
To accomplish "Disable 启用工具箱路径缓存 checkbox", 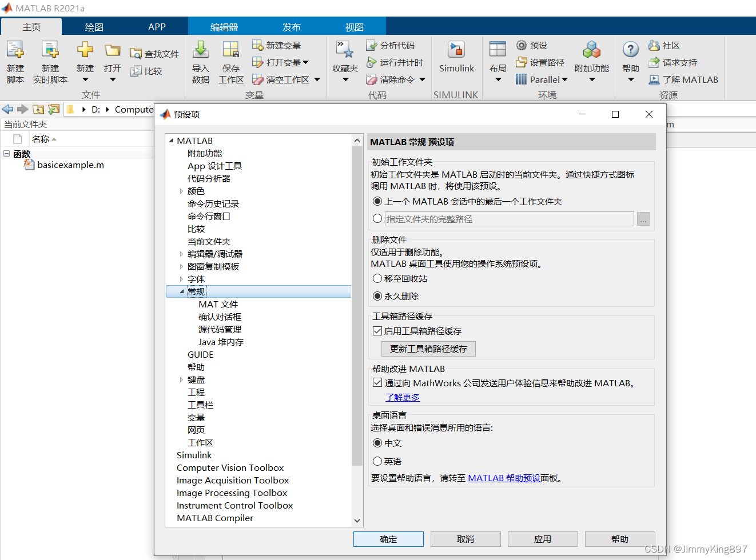I will 377,330.
